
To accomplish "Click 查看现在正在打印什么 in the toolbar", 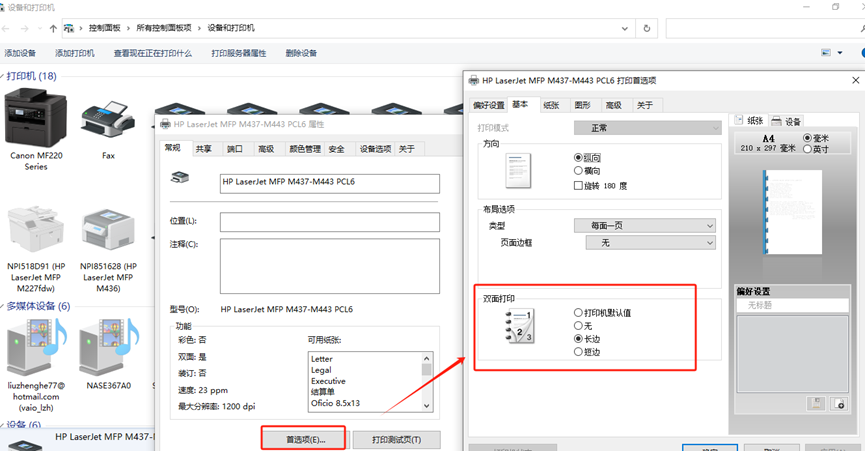I will pos(153,53).
